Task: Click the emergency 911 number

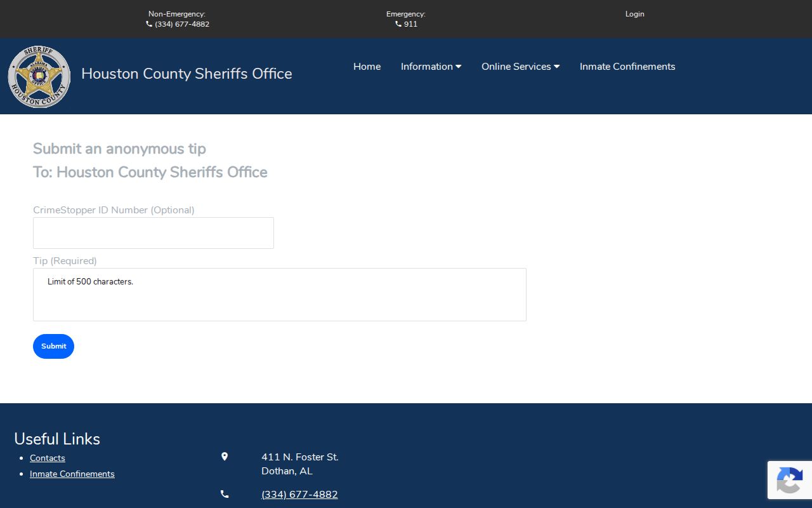Action: (x=410, y=24)
